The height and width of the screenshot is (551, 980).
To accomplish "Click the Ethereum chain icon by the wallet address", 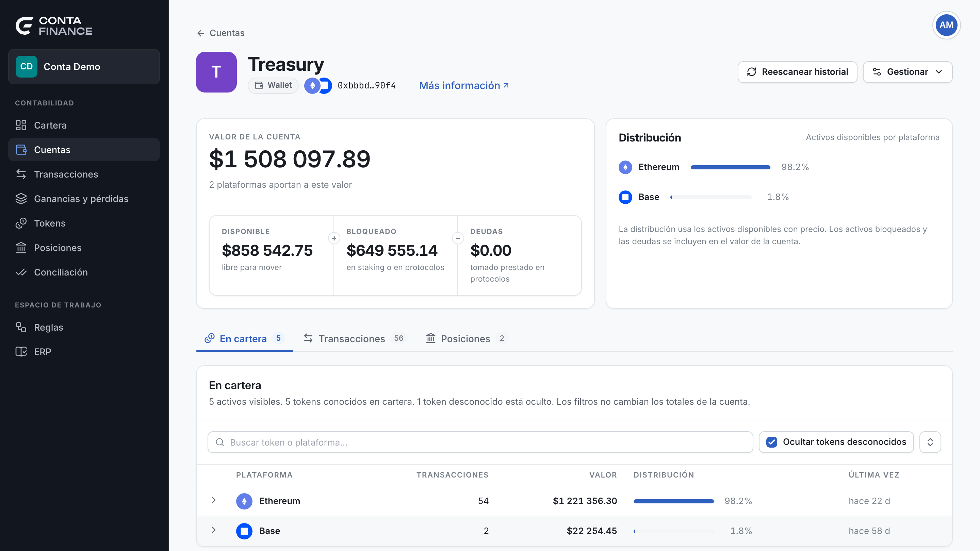I will 312,86.
